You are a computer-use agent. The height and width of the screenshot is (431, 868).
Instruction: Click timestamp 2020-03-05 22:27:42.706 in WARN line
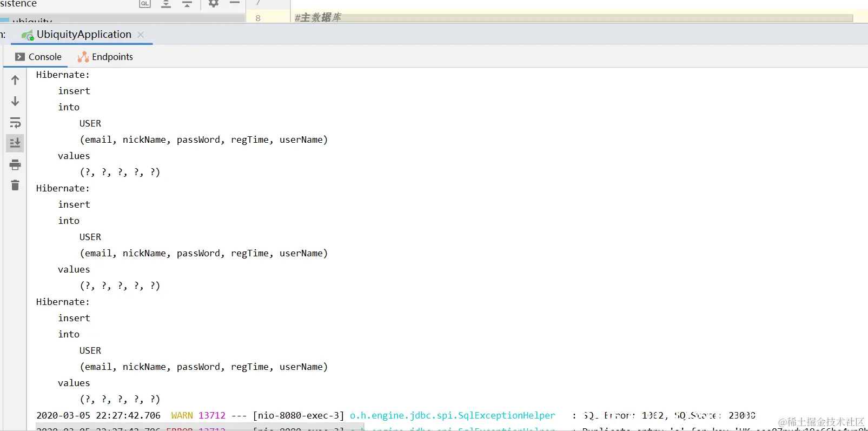point(98,415)
